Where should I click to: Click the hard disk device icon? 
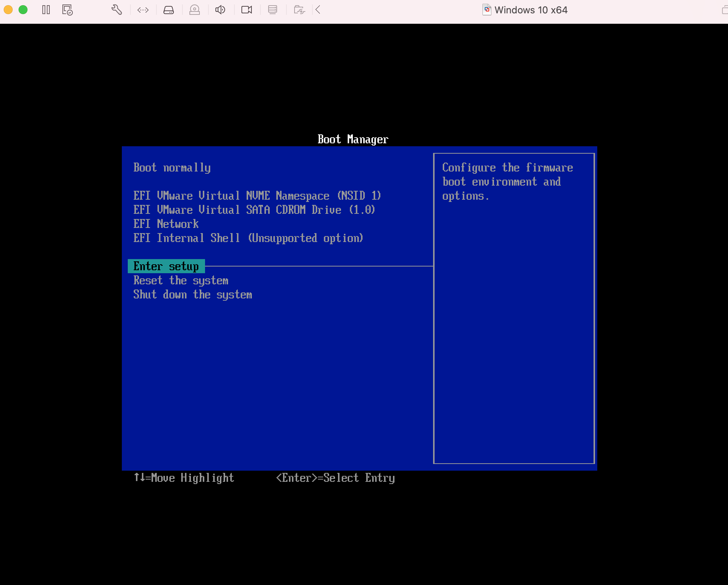point(169,10)
